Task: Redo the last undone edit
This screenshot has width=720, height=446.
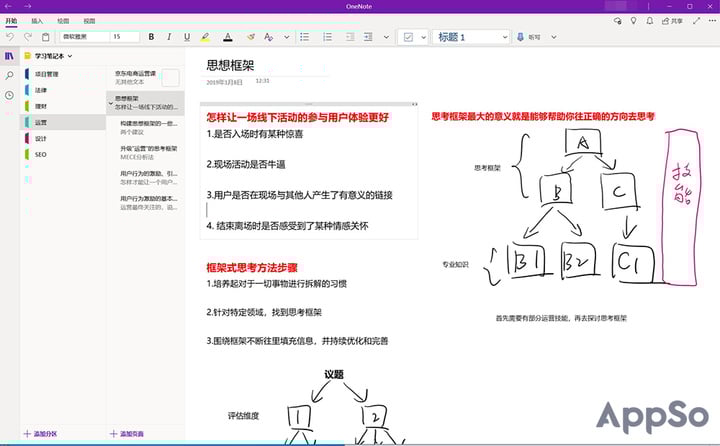Action: [x=28, y=37]
